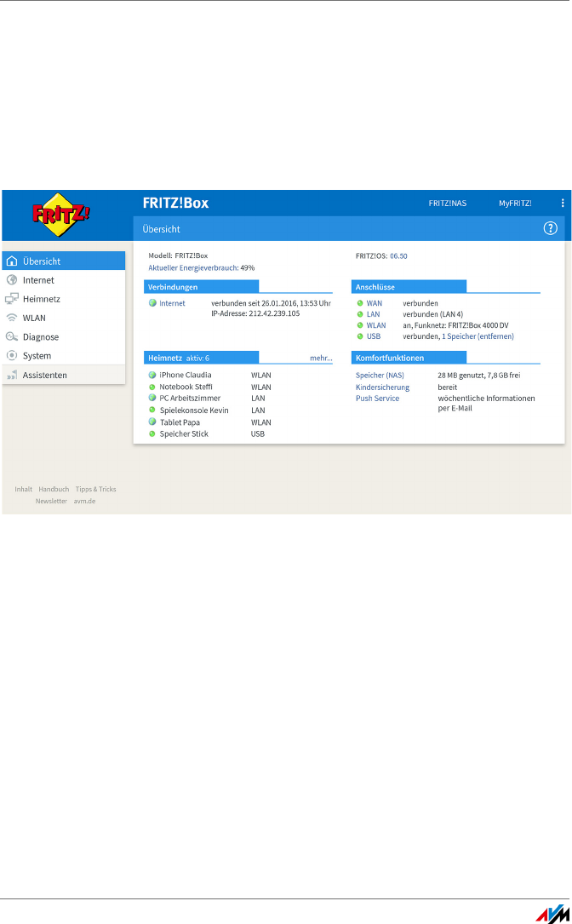Select the Speicher Stick device name
This screenshot has height=924, width=572.
point(184,433)
